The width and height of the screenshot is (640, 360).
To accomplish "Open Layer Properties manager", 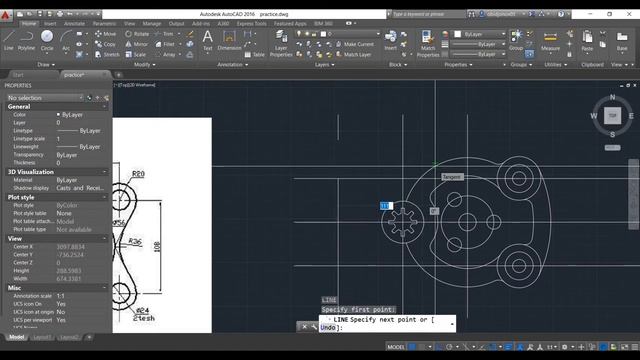I will 281,43.
